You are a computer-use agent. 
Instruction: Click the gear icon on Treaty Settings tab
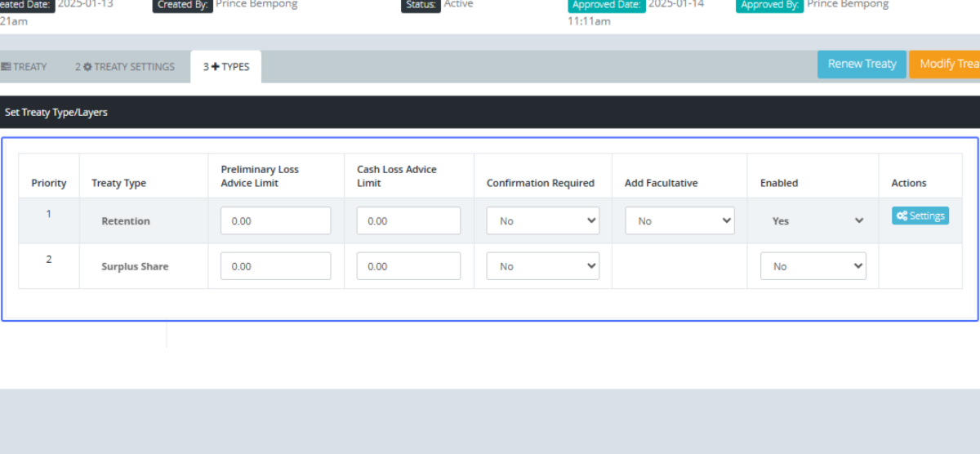coord(87,67)
